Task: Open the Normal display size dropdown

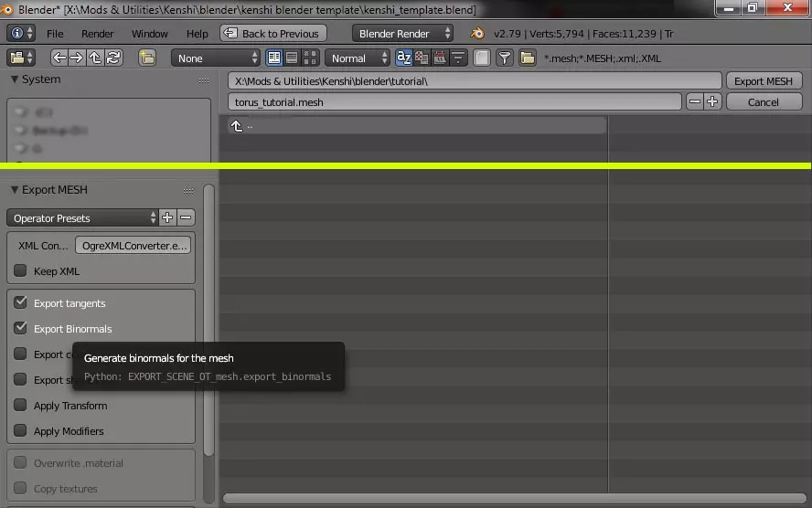Action: click(358, 58)
